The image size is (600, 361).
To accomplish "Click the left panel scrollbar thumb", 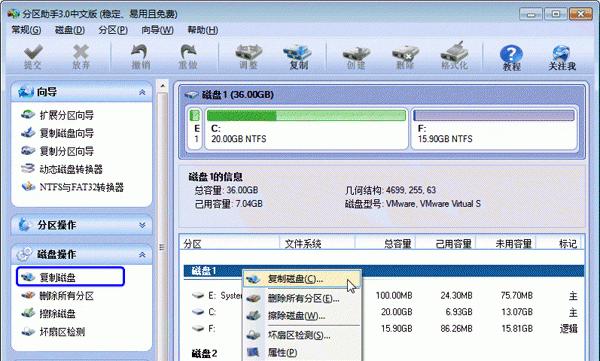I will (162, 226).
